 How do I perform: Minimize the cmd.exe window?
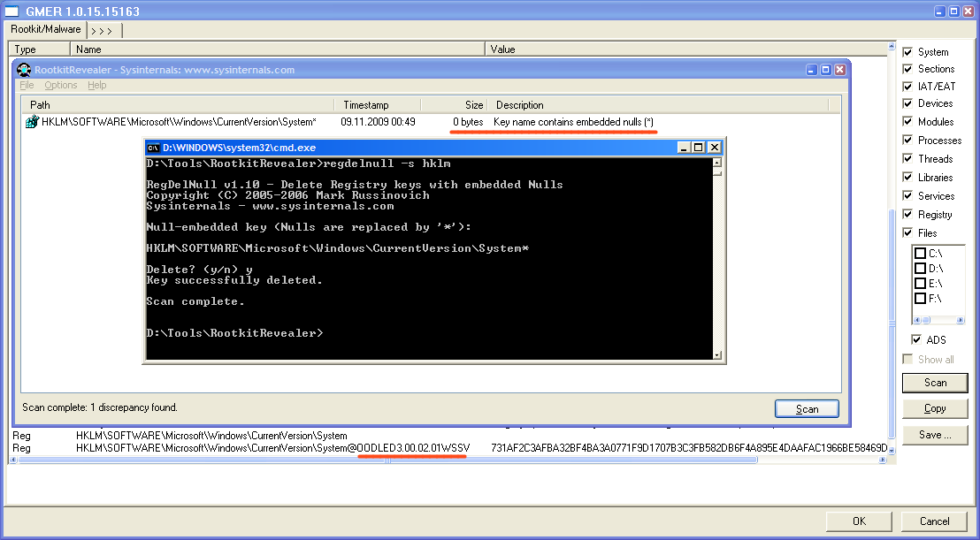684,148
